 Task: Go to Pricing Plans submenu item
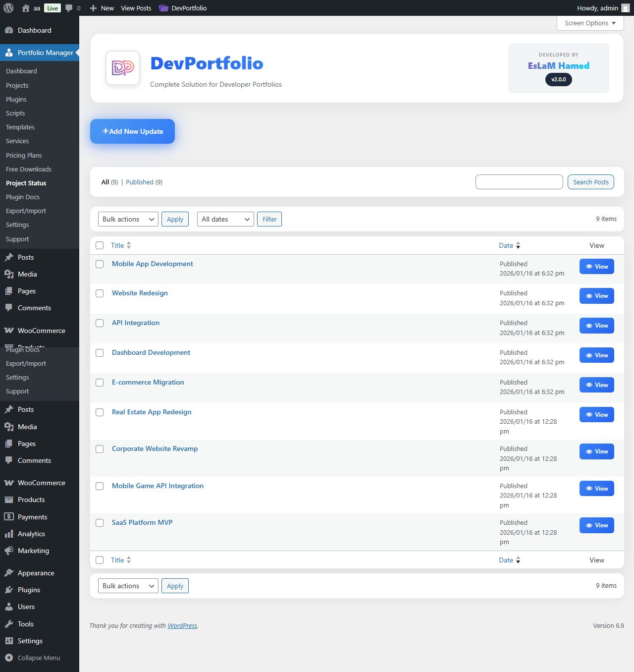point(24,155)
